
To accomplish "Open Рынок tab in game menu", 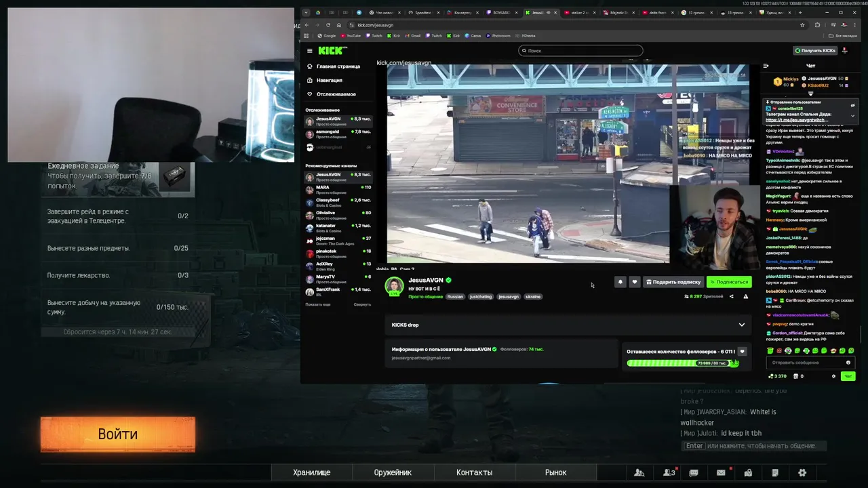I will 555,472.
